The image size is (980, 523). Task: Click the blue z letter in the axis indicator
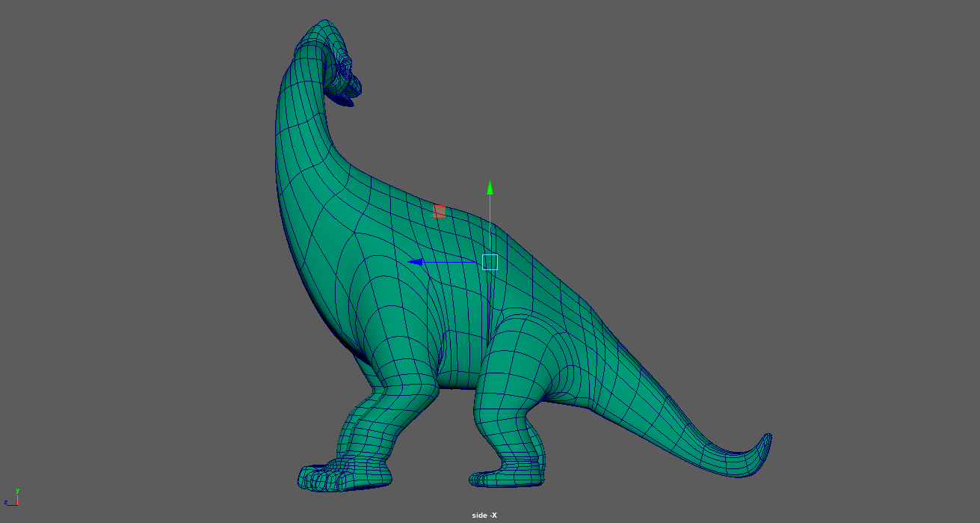5,503
